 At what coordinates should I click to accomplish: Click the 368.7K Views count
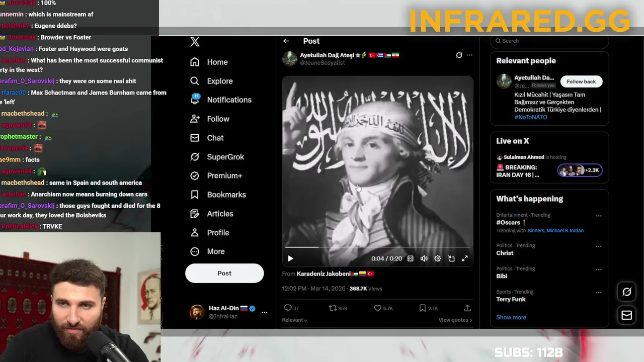point(366,289)
